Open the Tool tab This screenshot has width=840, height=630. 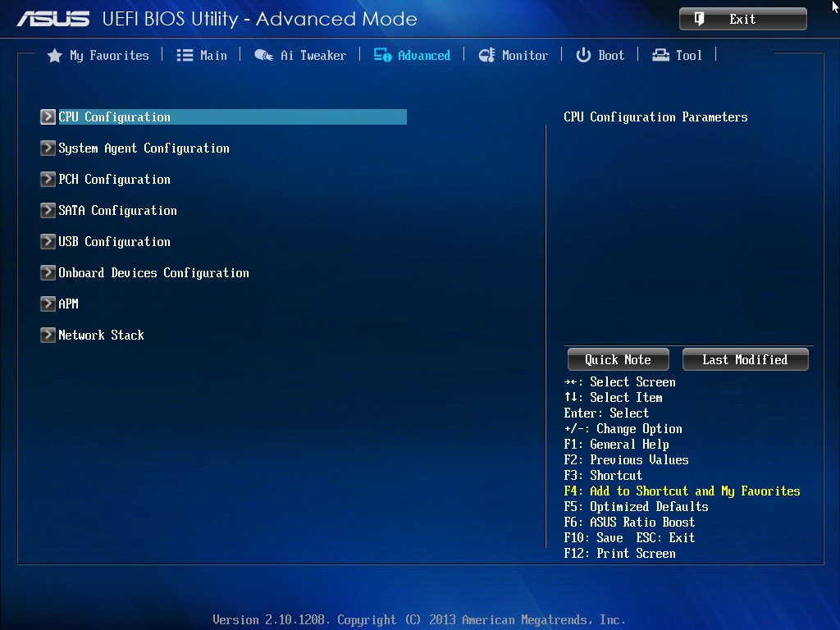pyautogui.click(x=677, y=55)
